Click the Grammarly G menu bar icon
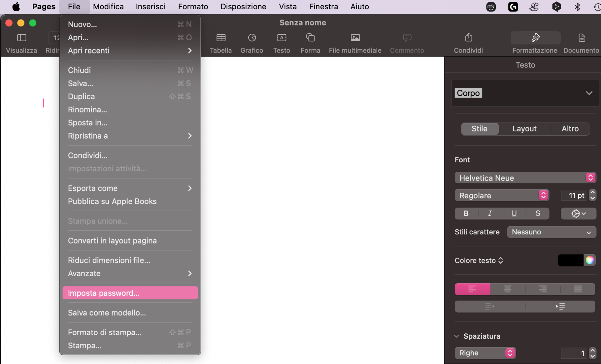Image resolution: width=601 pixels, height=364 pixels. pyautogui.click(x=513, y=7)
